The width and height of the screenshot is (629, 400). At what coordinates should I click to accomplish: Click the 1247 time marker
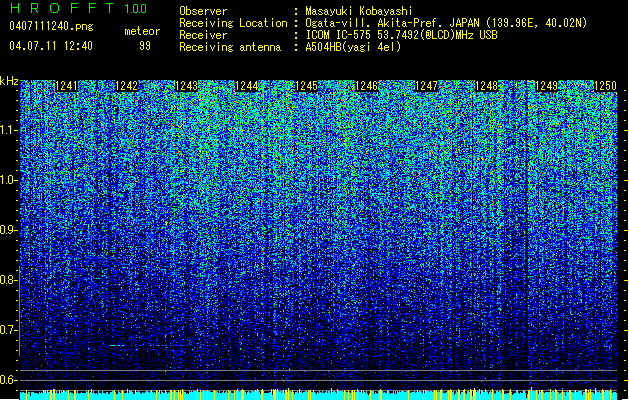tap(426, 86)
